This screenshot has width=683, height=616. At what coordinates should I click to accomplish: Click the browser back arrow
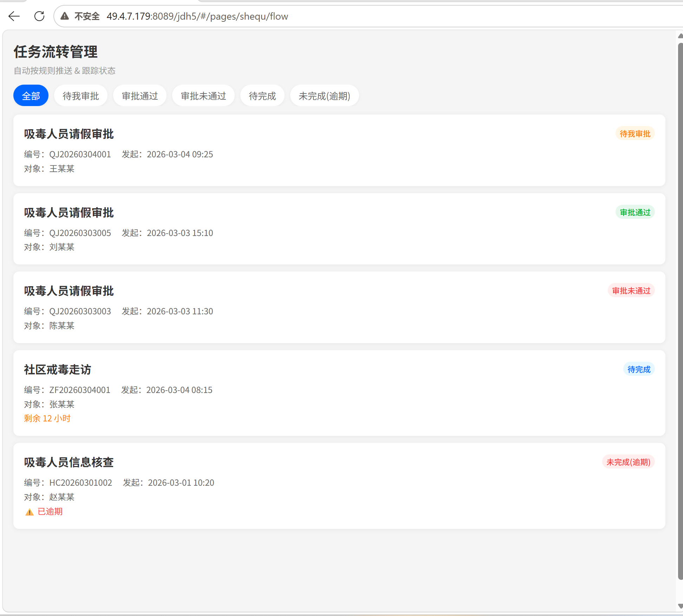pyautogui.click(x=14, y=16)
